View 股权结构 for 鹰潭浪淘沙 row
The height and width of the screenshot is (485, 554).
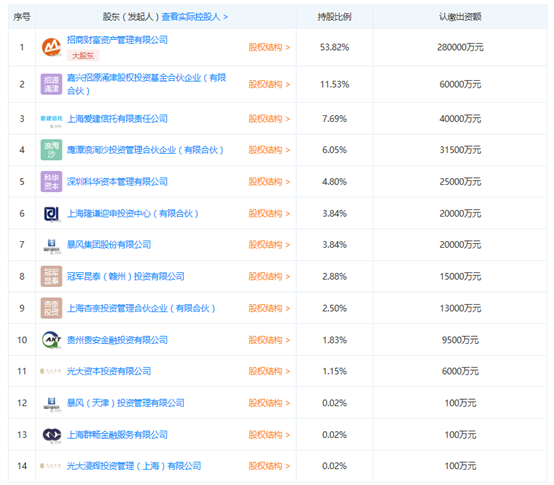(x=269, y=150)
